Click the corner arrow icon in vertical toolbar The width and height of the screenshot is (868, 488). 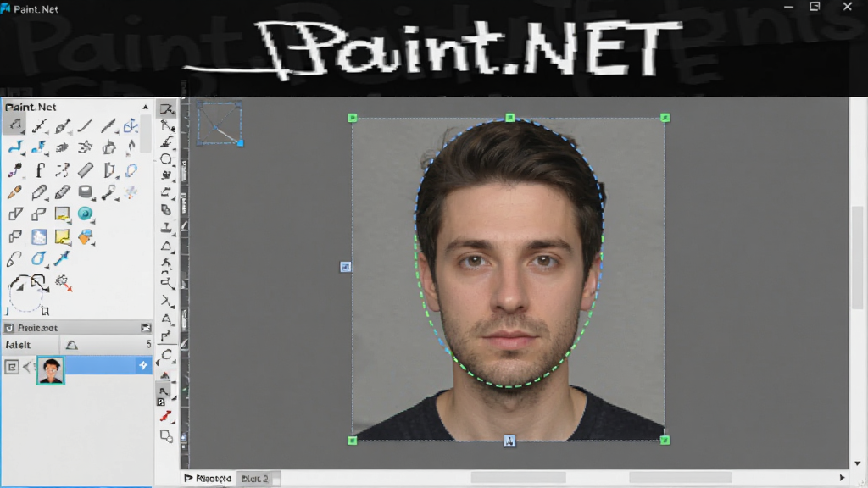[166, 335]
